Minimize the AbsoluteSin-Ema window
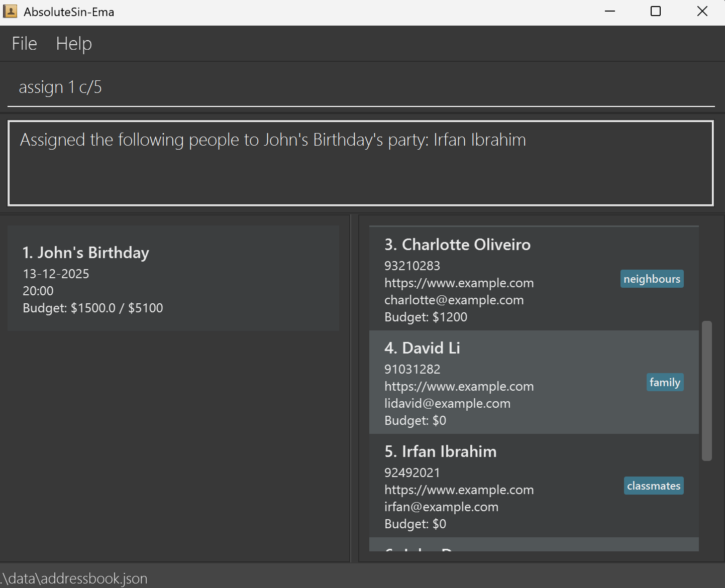The image size is (725, 588). click(x=610, y=12)
